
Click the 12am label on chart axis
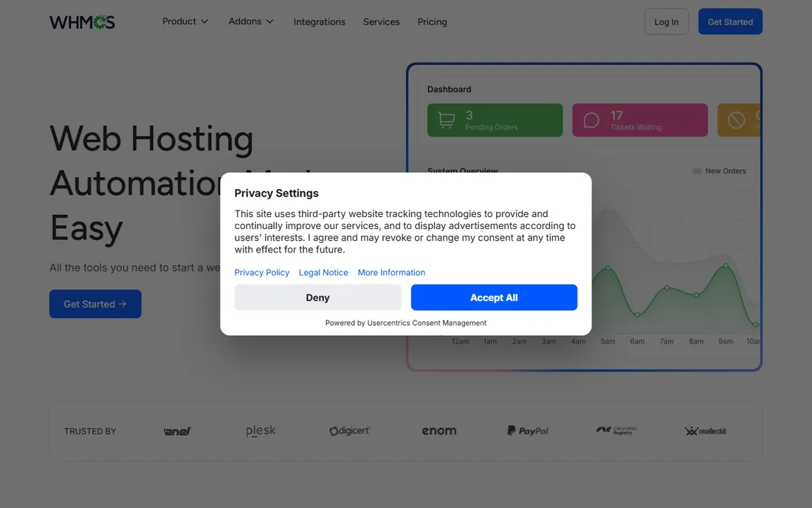pyautogui.click(x=461, y=341)
